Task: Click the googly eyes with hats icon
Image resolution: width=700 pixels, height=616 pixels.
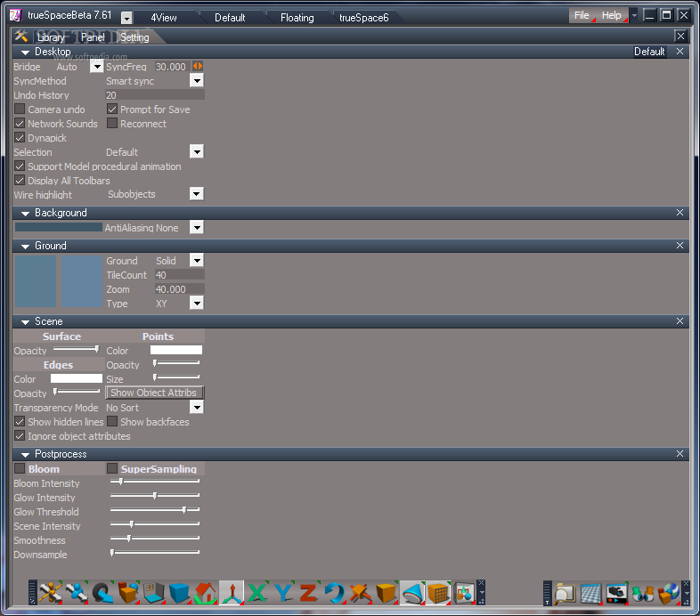Action: [x=643, y=593]
